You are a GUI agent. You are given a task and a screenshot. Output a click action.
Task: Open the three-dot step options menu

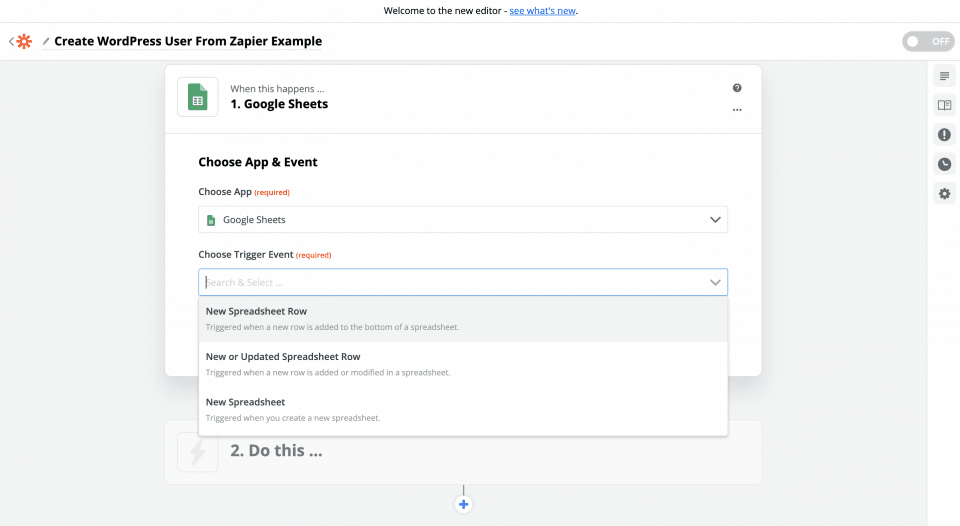[737, 110]
